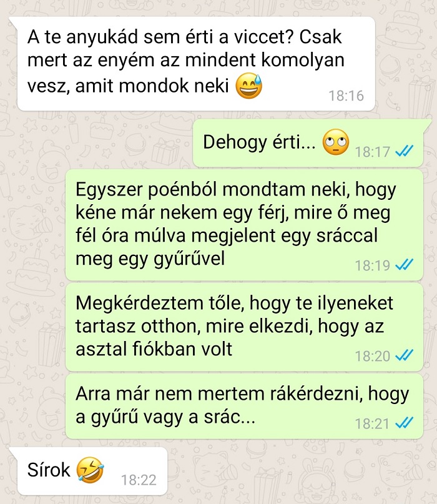Tap the sweat-smile emoji in first message
The height and width of the screenshot is (504, 437).
[249, 86]
